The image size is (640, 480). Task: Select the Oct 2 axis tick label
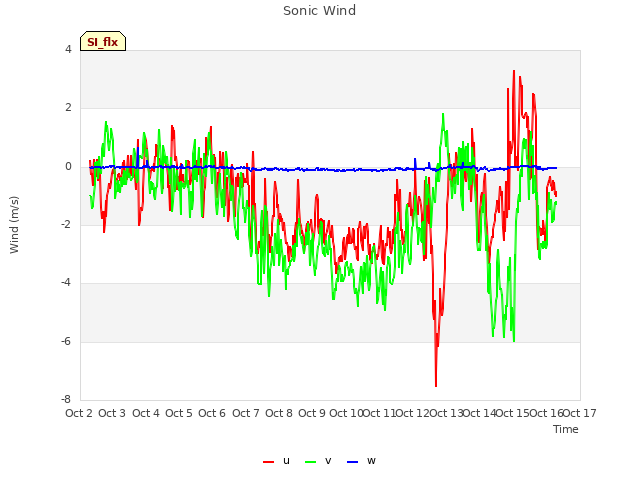pyautogui.click(x=79, y=413)
